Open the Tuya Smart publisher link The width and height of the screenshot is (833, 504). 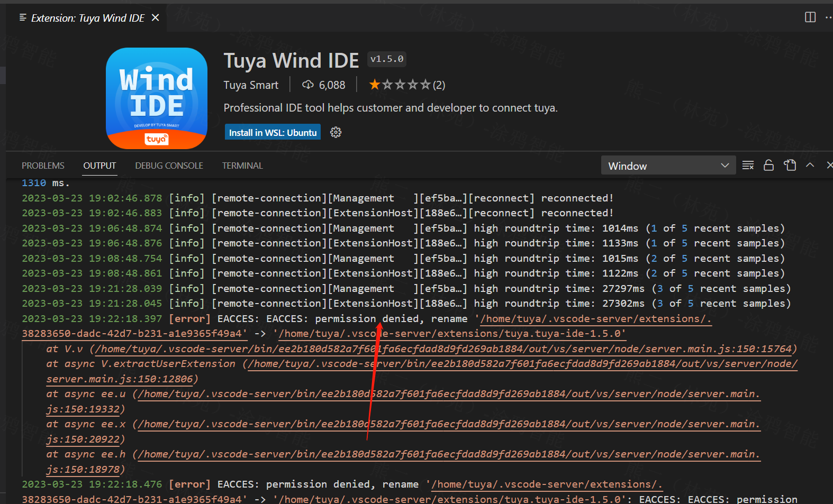[x=251, y=85]
